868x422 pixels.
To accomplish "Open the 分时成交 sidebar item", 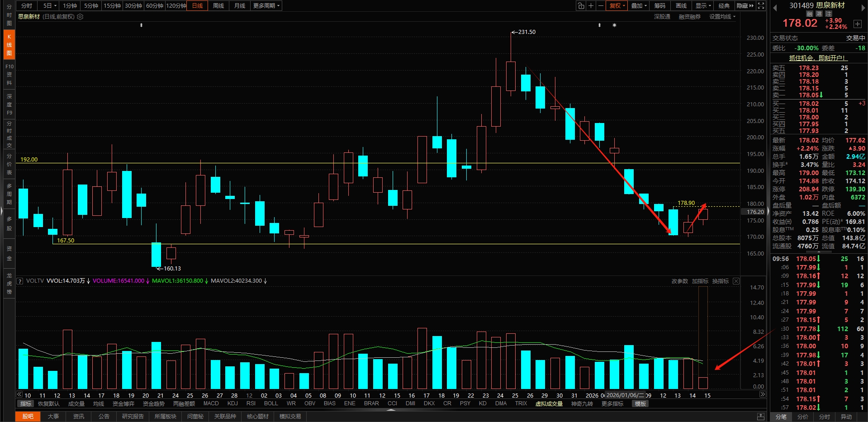I will (9, 134).
